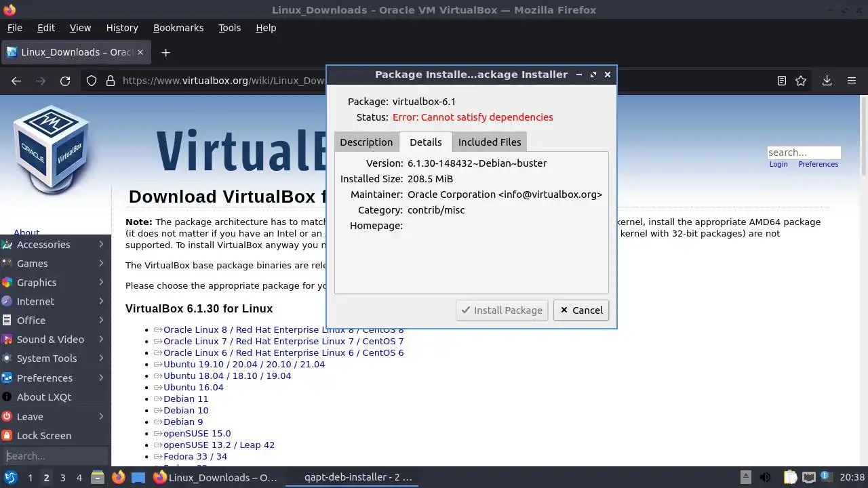The height and width of the screenshot is (488, 868).
Task: Expand the Preferences submenu
Action: point(54,378)
